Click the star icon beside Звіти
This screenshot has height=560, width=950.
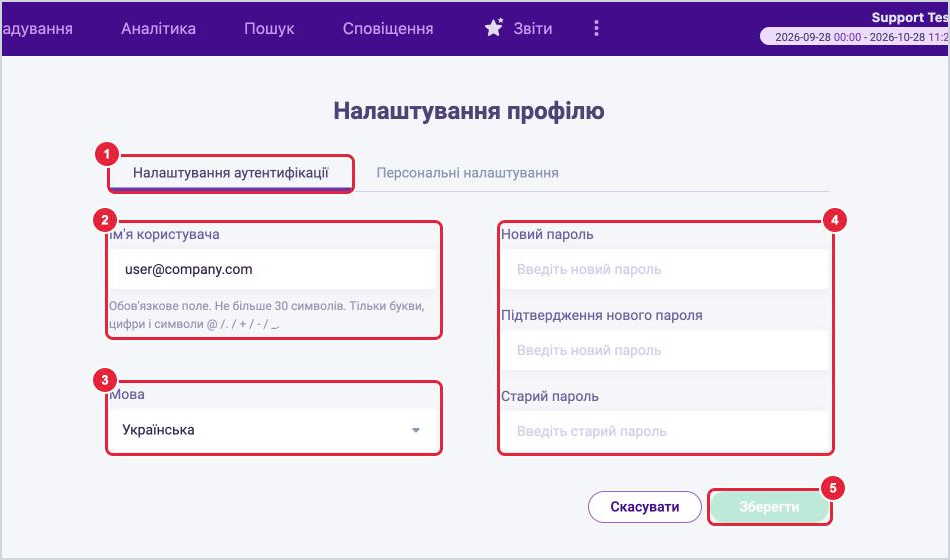494,28
